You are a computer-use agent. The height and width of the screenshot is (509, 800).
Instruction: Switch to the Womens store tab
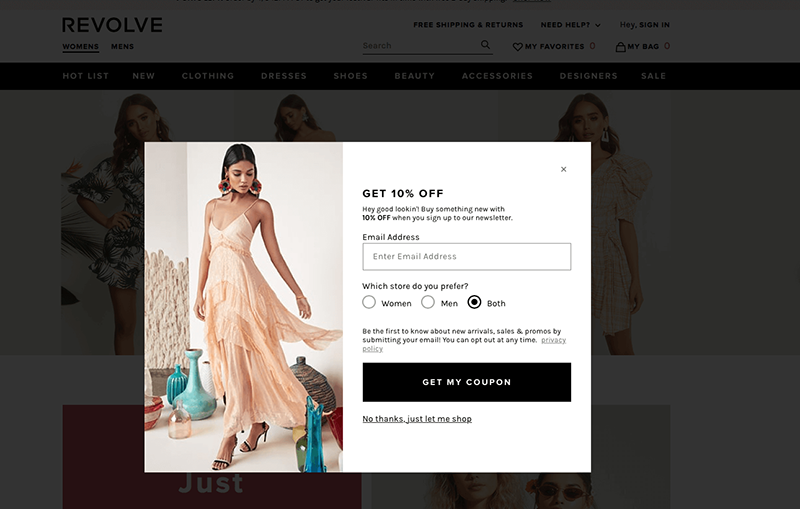[x=81, y=46]
